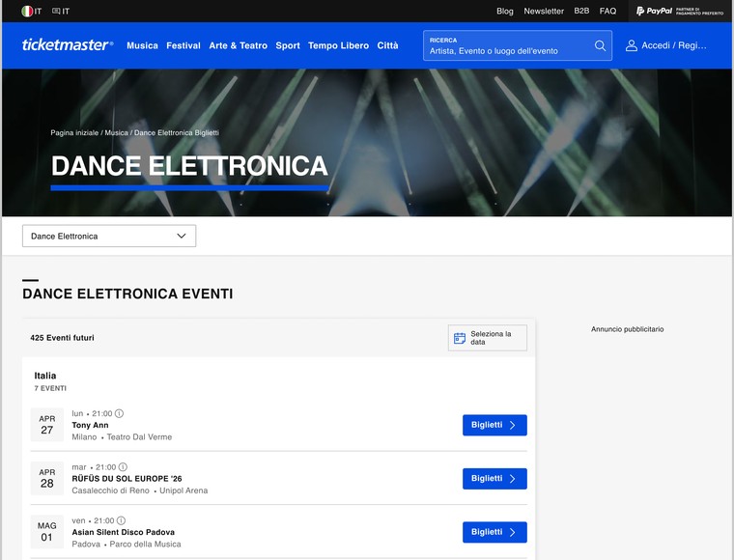Click the Unipol Arena venue text
The height and width of the screenshot is (560, 734).
coord(183,490)
